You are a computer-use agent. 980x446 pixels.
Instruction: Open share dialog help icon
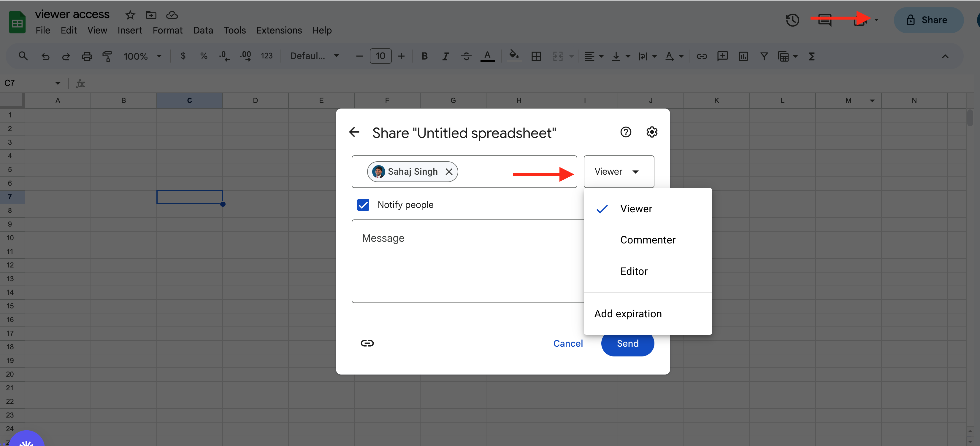(x=626, y=132)
